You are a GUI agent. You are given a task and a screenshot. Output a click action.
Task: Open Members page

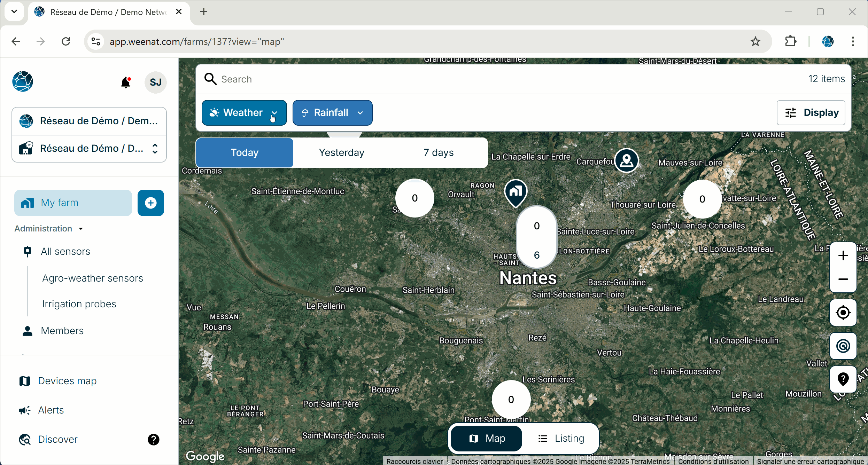62,331
